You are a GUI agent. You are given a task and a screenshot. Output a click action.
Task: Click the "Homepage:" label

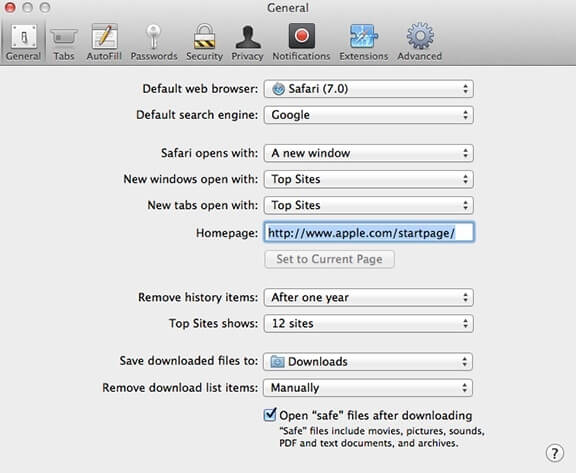pyautogui.click(x=227, y=233)
